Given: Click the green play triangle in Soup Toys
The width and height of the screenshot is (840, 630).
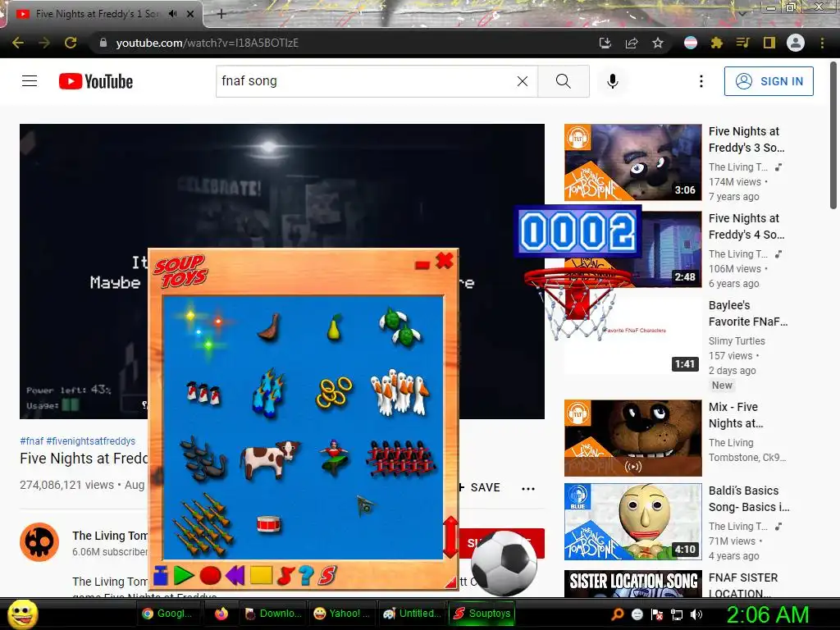Looking at the screenshot, I should [184, 575].
